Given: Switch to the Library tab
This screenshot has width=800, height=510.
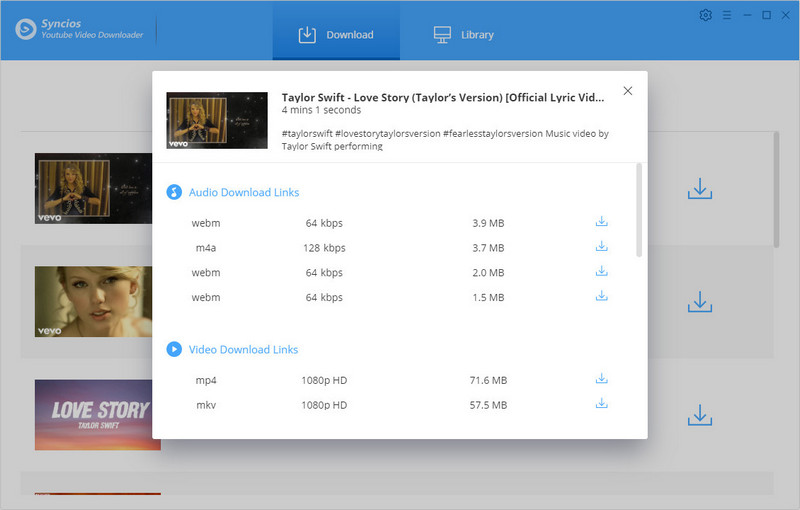Looking at the screenshot, I should coord(464,35).
